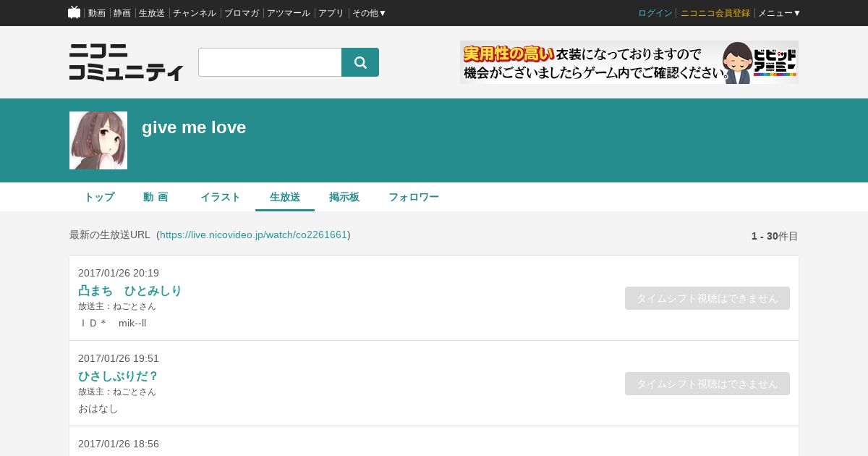Click the 1 - 30件目 count text

[775, 236]
